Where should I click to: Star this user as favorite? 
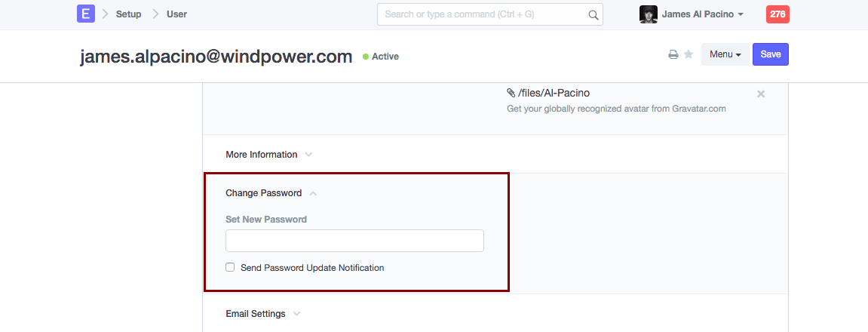(x=689, y=54)
